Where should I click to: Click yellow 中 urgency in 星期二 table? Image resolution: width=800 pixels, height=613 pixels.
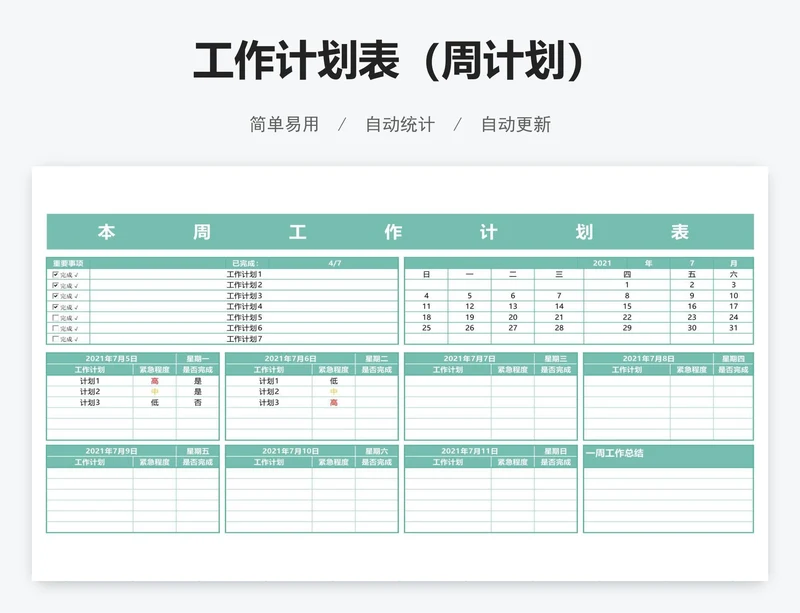(334, 391)
